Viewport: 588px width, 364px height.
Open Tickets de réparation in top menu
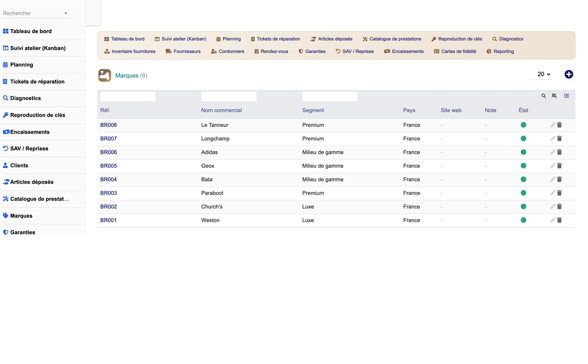[275, 39]
